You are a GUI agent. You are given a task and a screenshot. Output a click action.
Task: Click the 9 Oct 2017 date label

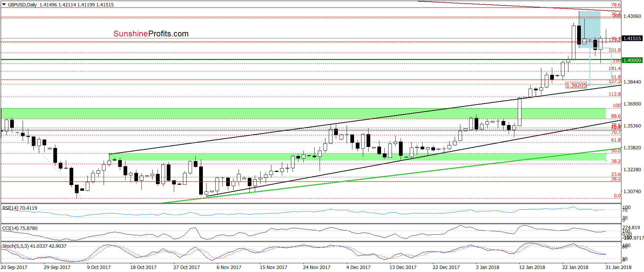[99, 267]
